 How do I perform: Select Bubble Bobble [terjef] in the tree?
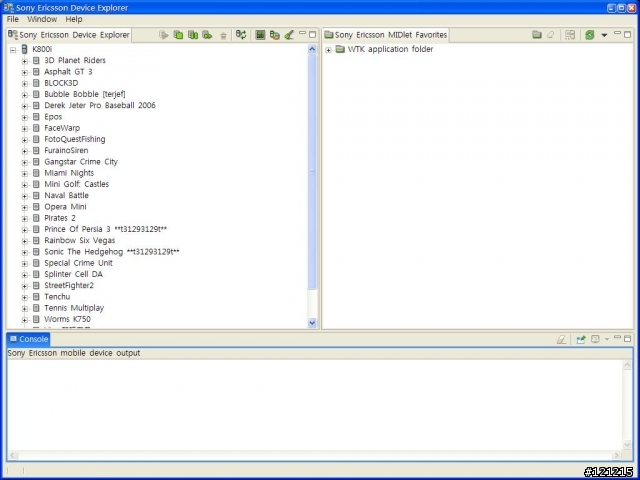pos(85,94)
